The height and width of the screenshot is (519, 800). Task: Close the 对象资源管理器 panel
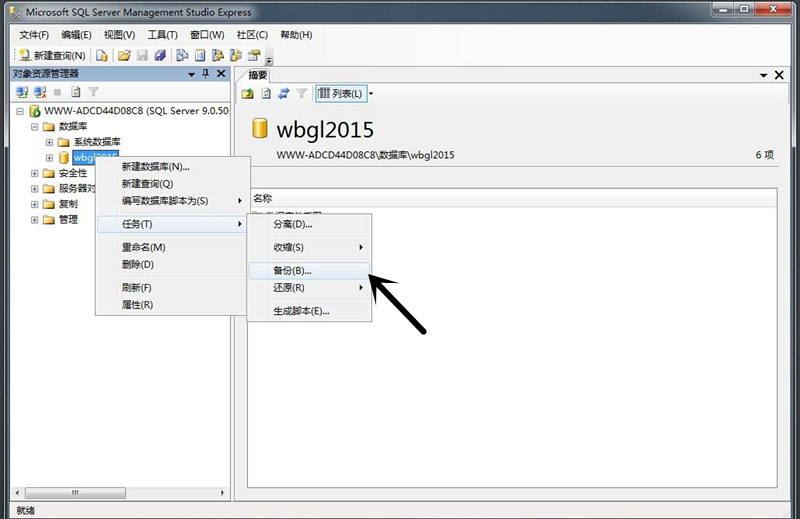[221, 73]
